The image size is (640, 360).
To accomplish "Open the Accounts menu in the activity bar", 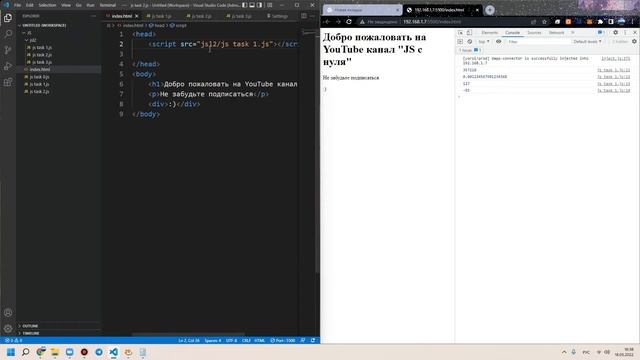I will (x=8, y=313).
